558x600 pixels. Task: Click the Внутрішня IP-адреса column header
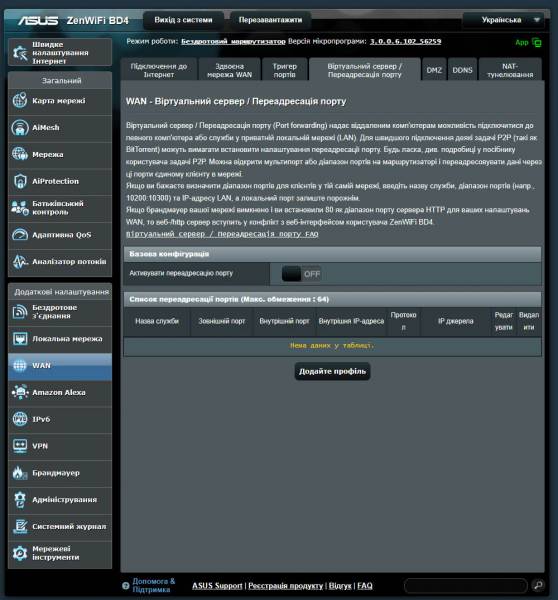click(x=351, y=321)
